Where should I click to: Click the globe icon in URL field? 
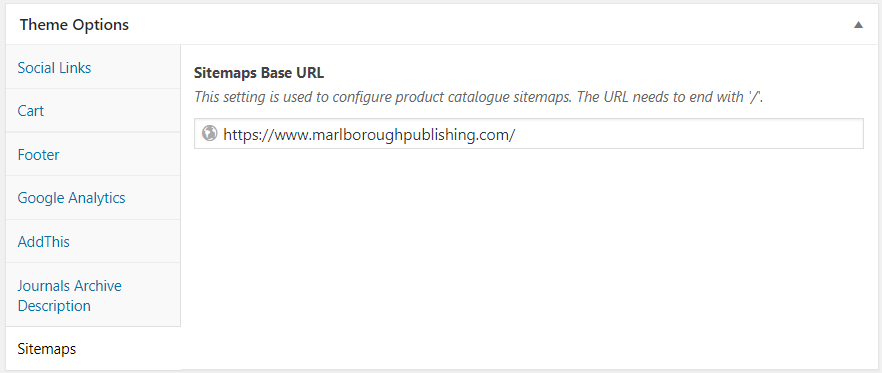point(209,133)
